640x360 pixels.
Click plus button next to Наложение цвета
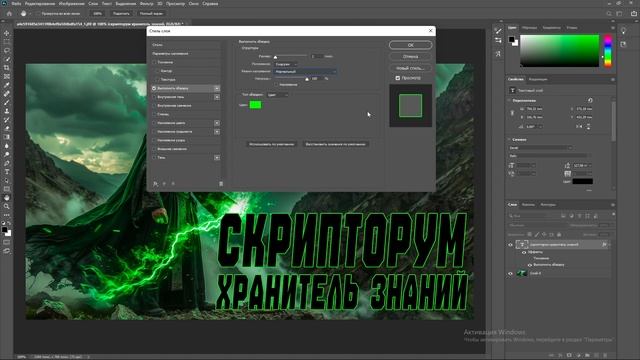(x=217, y=123)
